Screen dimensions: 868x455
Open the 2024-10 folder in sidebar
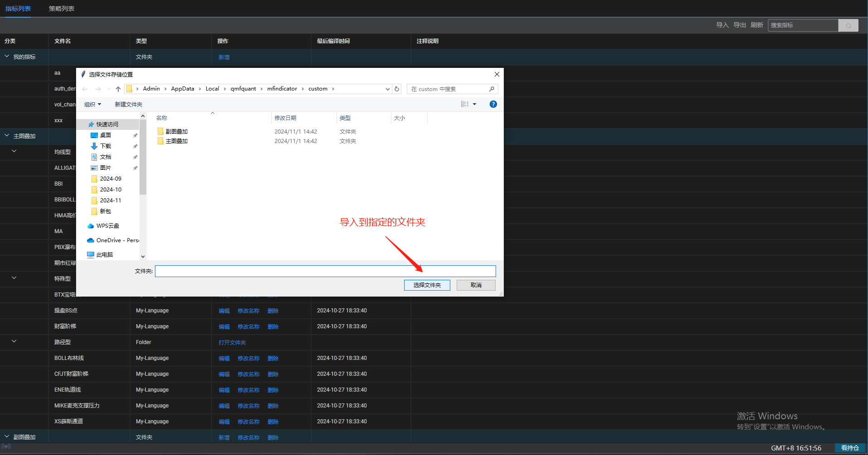click(111, 190)
